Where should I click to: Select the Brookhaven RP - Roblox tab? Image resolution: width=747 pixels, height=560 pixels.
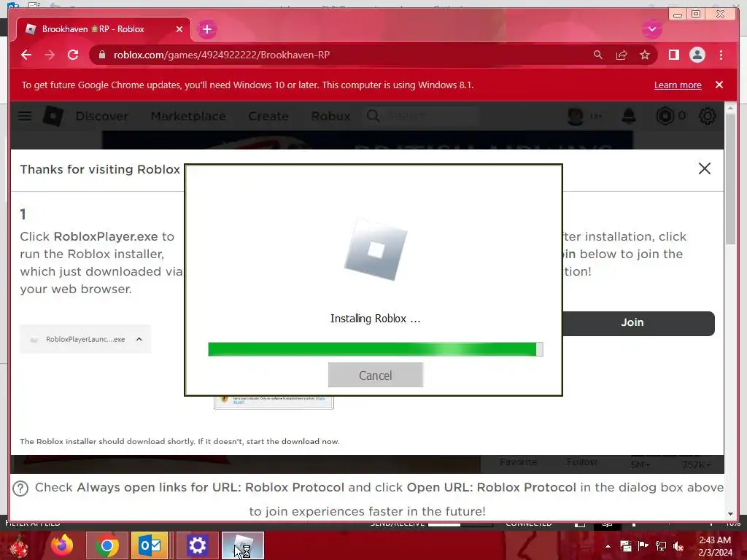[x=104, y=29]
